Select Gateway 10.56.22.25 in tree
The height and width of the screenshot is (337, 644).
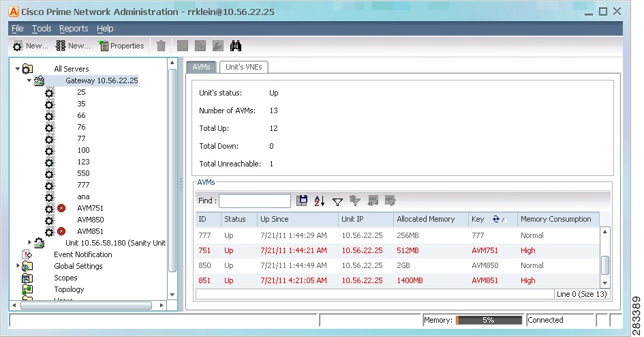point(102,80)
